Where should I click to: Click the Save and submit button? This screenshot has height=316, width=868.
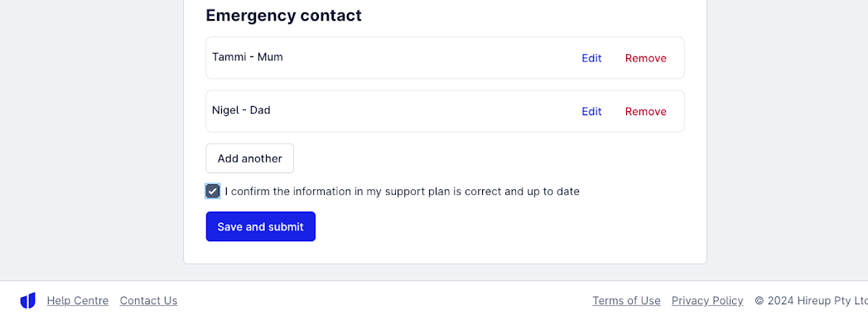coord(261,226)
